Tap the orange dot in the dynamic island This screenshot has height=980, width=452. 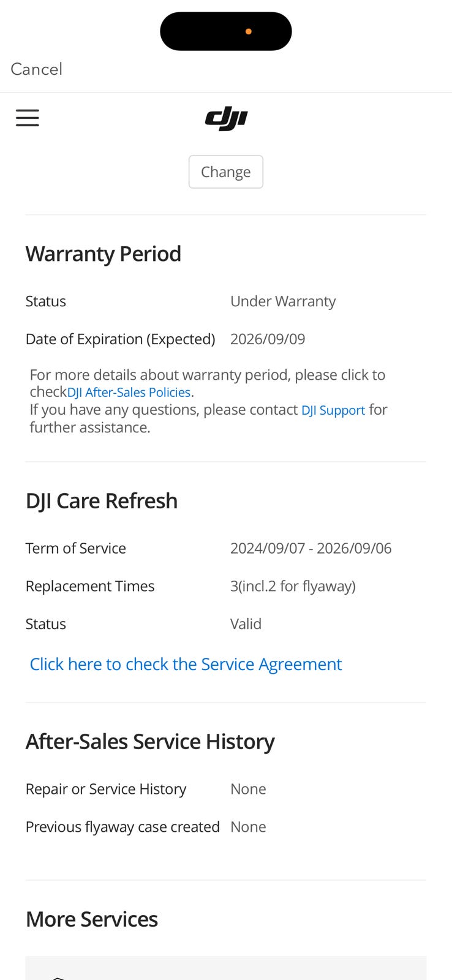pos(249,31)
